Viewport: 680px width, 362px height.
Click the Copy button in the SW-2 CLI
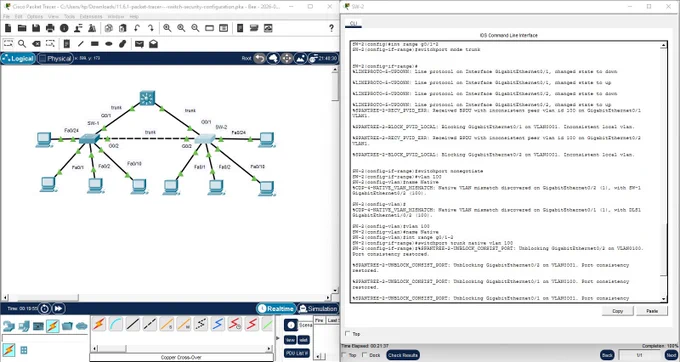[x=618, y=311]
